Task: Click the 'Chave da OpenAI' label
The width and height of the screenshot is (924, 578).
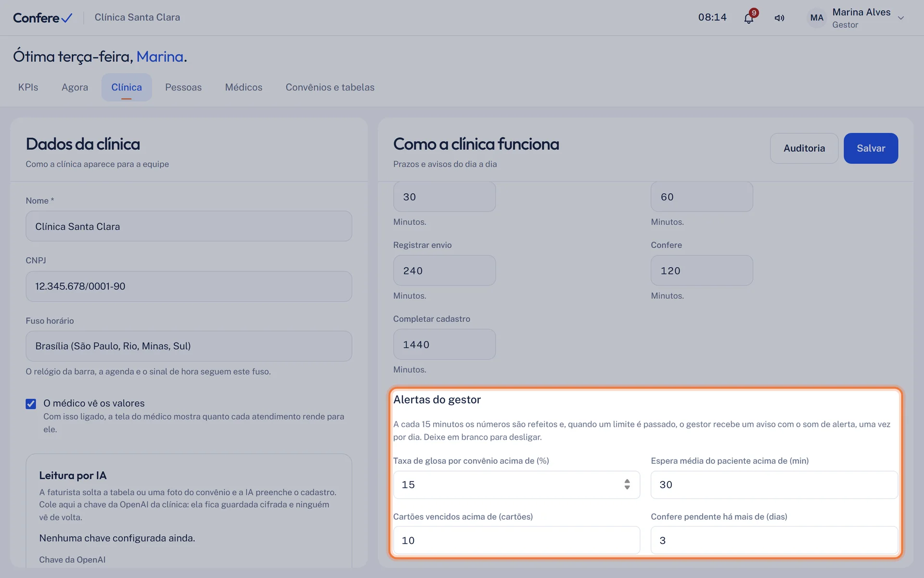Action: click(72, 560)
